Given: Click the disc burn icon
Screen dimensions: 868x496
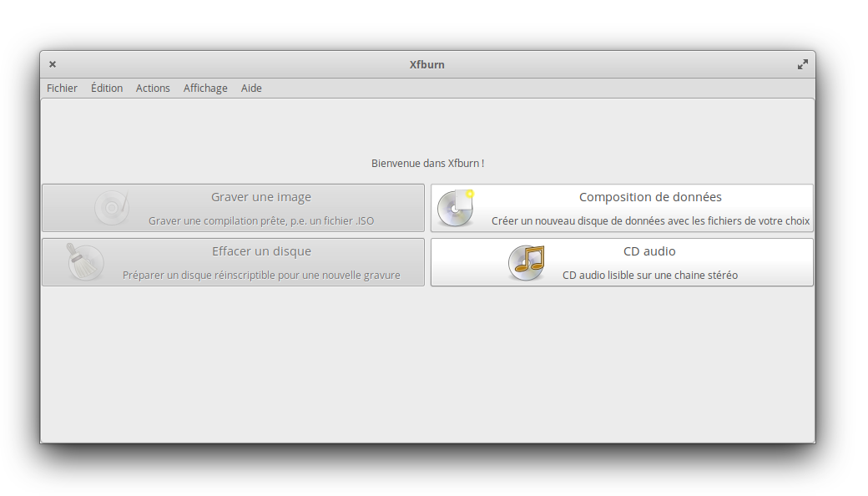Looking at the screenshot, I should tap(112, 208).
